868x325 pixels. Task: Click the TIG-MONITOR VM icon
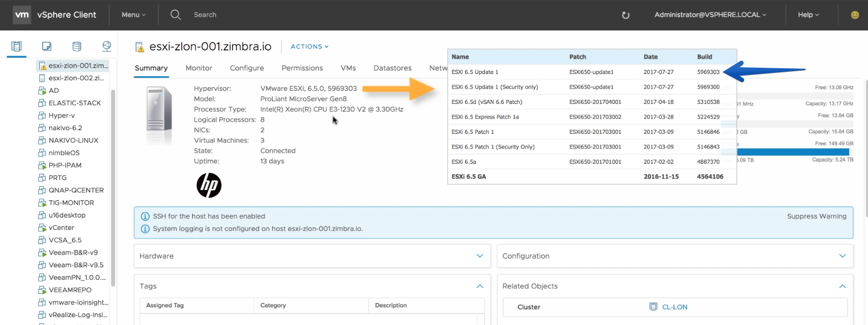click(x=42, y=203)
